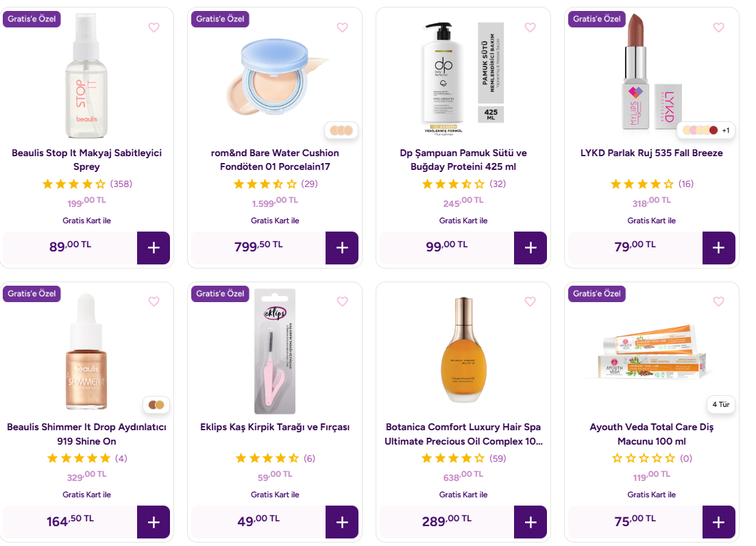This screenshot has width=756, height=546.
Task: Favorite the Ayouth Veda toothpaste with heart
Action: click(718, 301)
